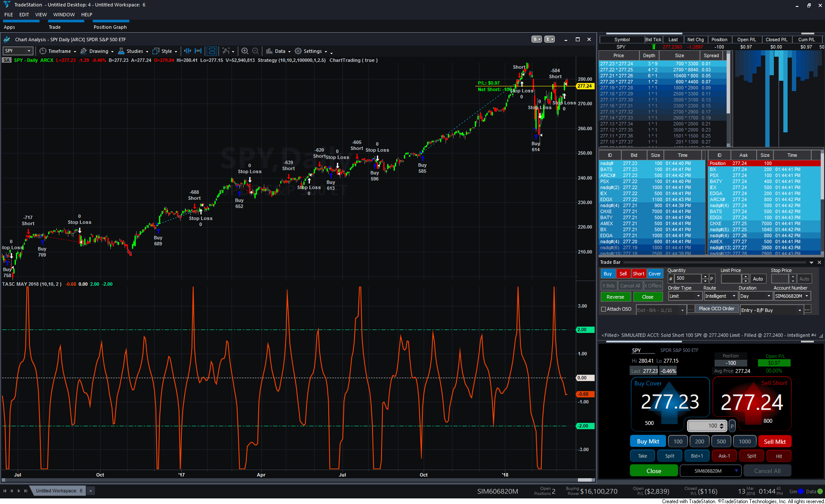Go to first workspace using arrow icon

click(x=5, y=491)
